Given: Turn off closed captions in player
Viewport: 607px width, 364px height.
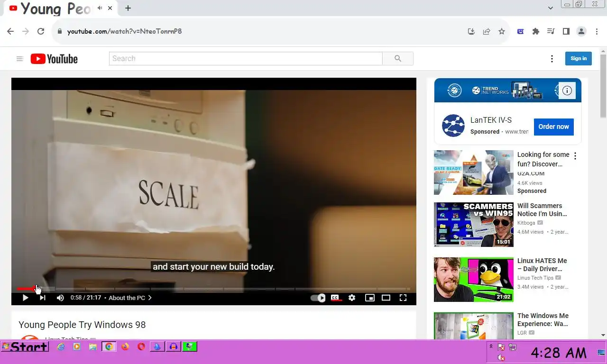Looking at the screenshot, I should [x=335, y=298].
